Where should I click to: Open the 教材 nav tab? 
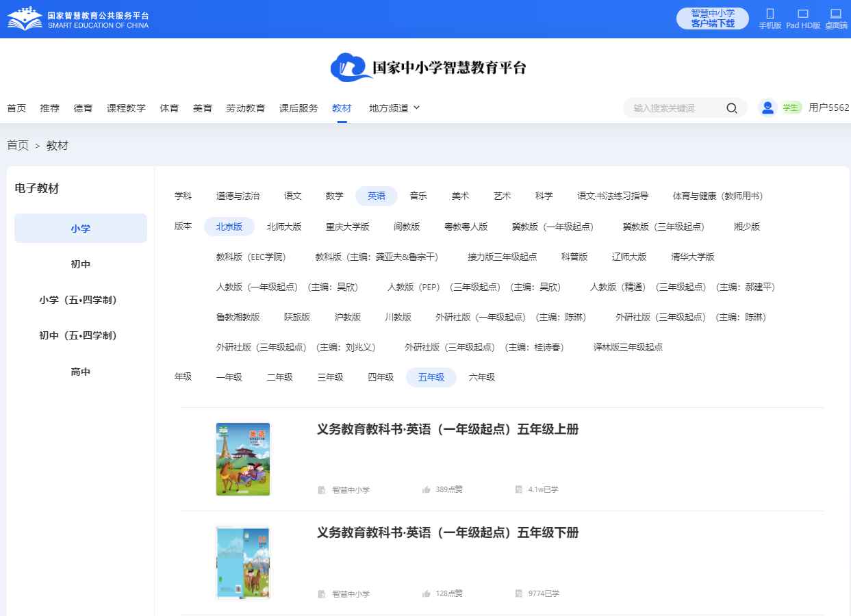342,108
